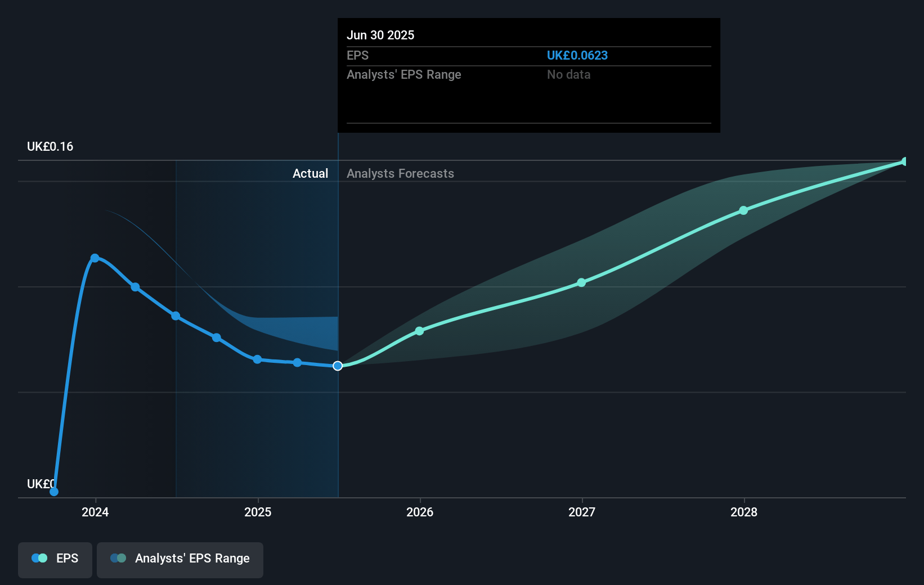924x585 pixels.
Task: Click the EPS peak point at 2024
Action: pos(95,258)
